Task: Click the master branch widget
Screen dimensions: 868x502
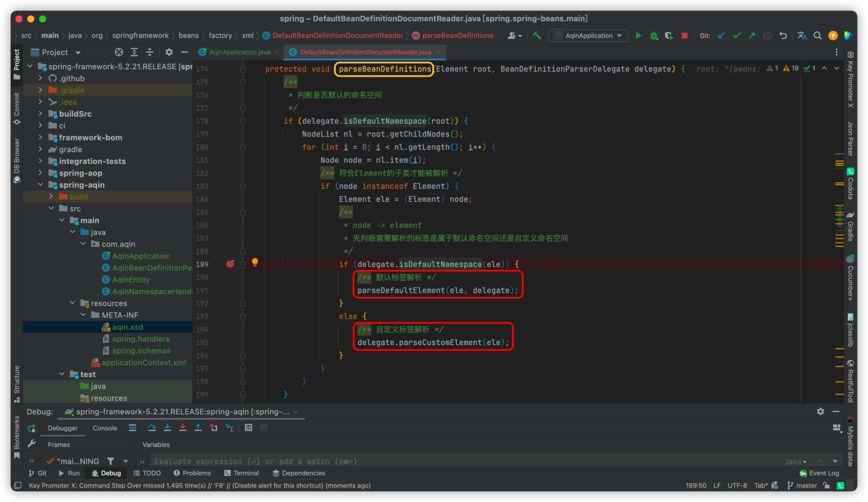Action: tap(801, 485)
